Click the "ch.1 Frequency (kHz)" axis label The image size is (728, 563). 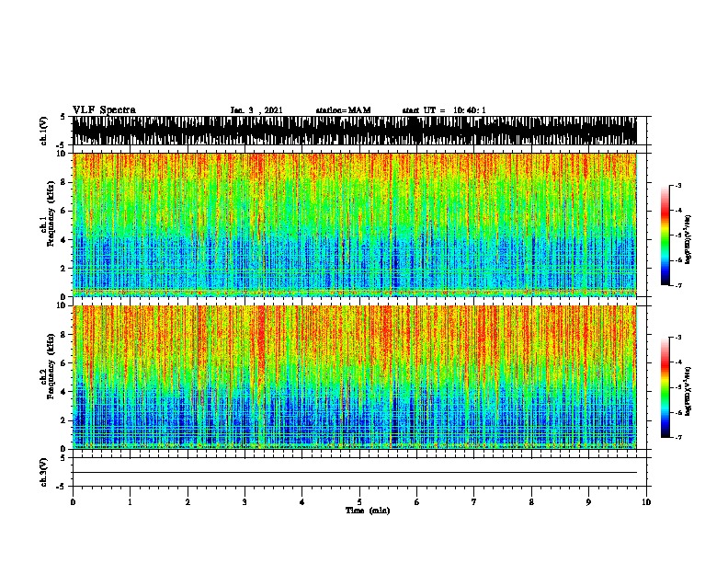48,214
